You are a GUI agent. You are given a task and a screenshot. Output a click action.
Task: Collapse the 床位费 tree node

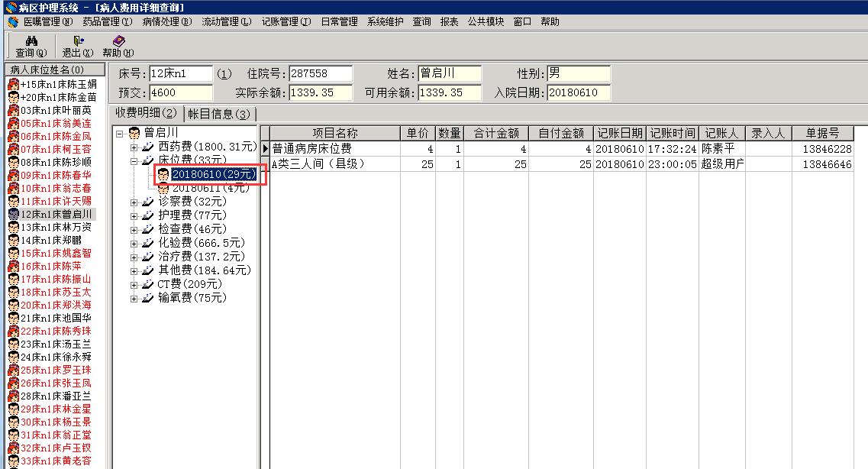click(134, 162)
